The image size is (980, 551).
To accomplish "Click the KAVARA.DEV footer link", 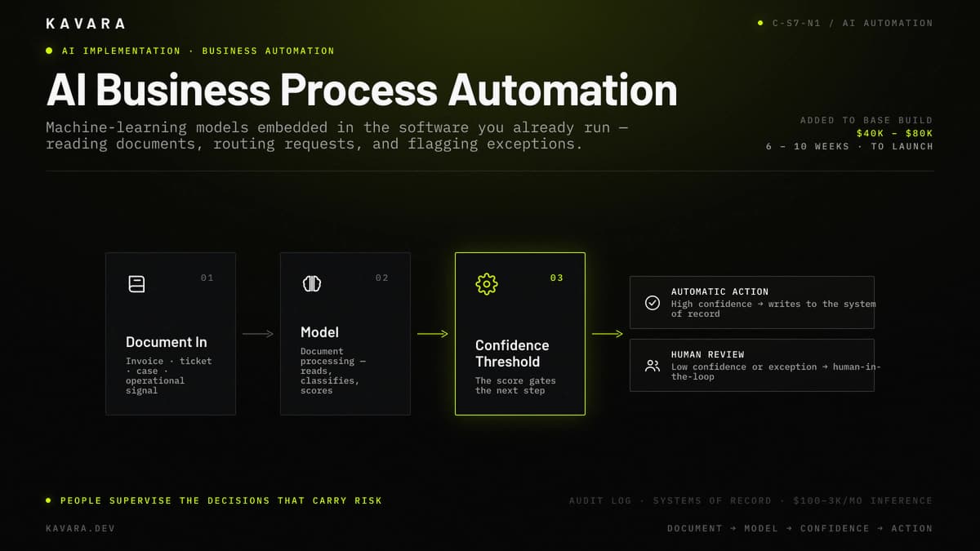I will [80, 528].
